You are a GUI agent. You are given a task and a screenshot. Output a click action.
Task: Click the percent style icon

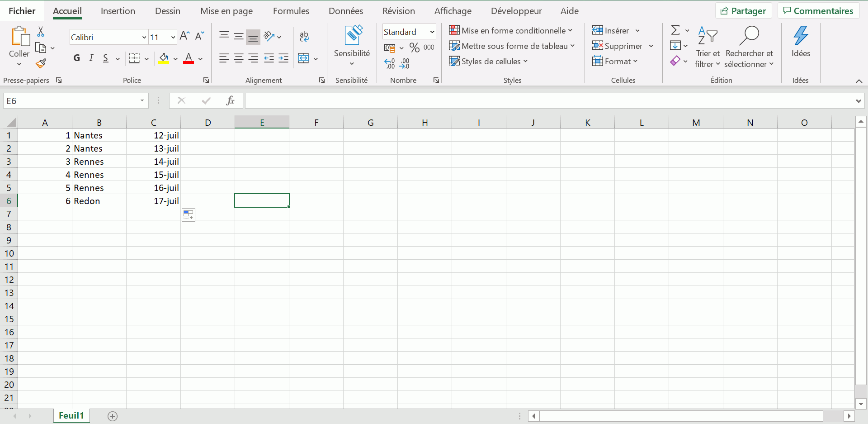pos(414,48)
